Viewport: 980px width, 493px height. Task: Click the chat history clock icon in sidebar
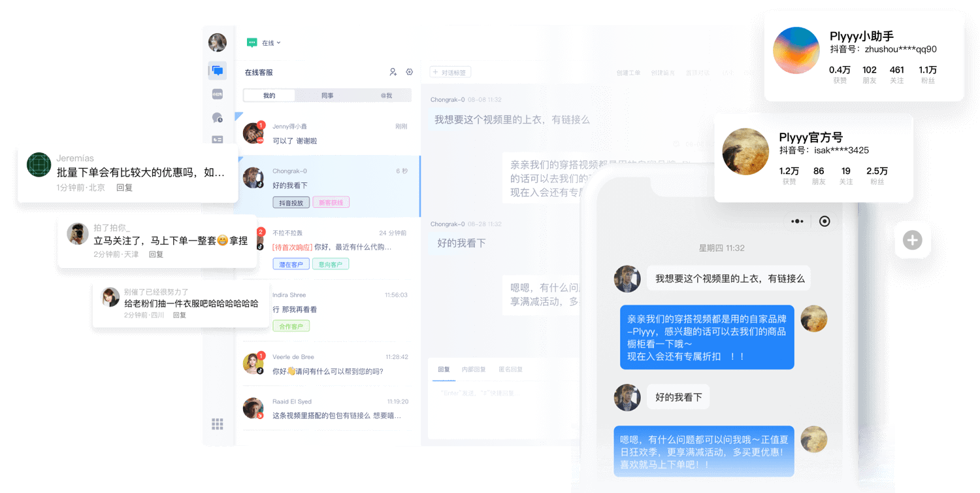(218, 118)
